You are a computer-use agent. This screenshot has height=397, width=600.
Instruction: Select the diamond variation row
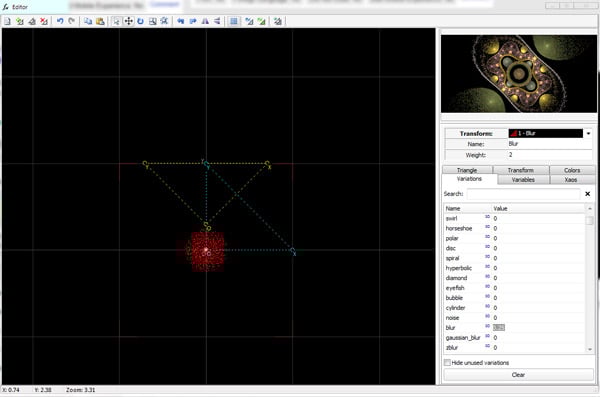pyautogui.click(x=515, y=278)
